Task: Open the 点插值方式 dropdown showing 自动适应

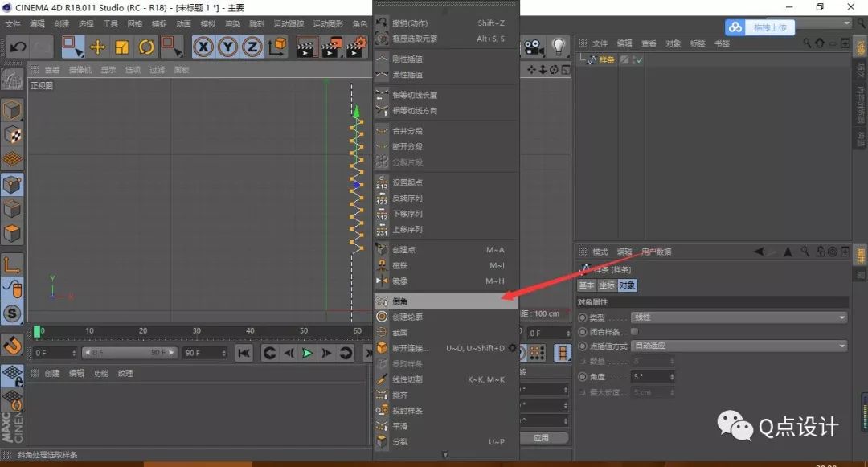Action: tap(739, 346)
